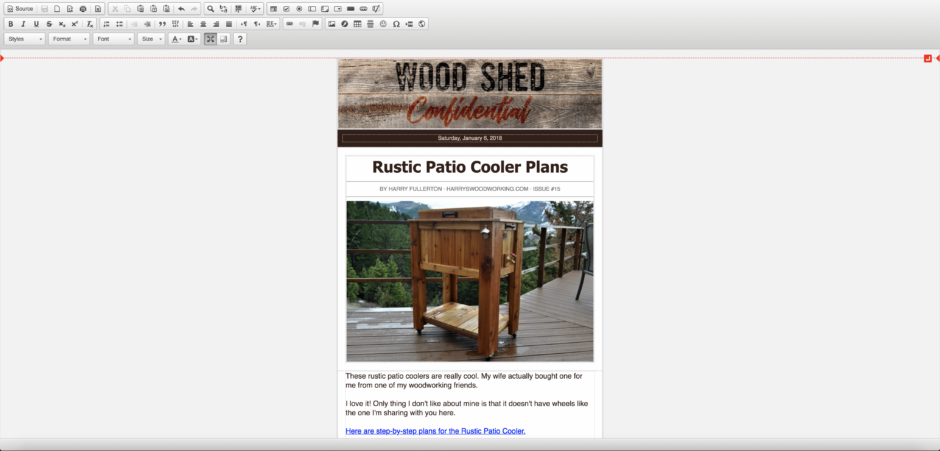Click the Select All icon
Image resolution: width=940 pixels, height=451 pixels.
[x=239, y=9]
